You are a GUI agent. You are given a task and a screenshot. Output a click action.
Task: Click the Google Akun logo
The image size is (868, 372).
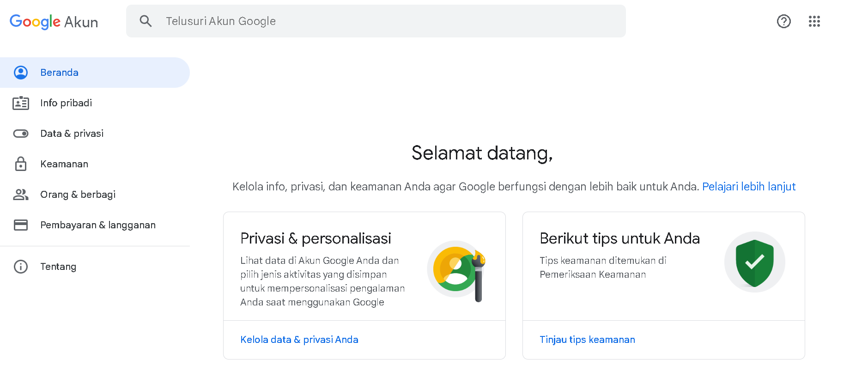click(54, 22)
